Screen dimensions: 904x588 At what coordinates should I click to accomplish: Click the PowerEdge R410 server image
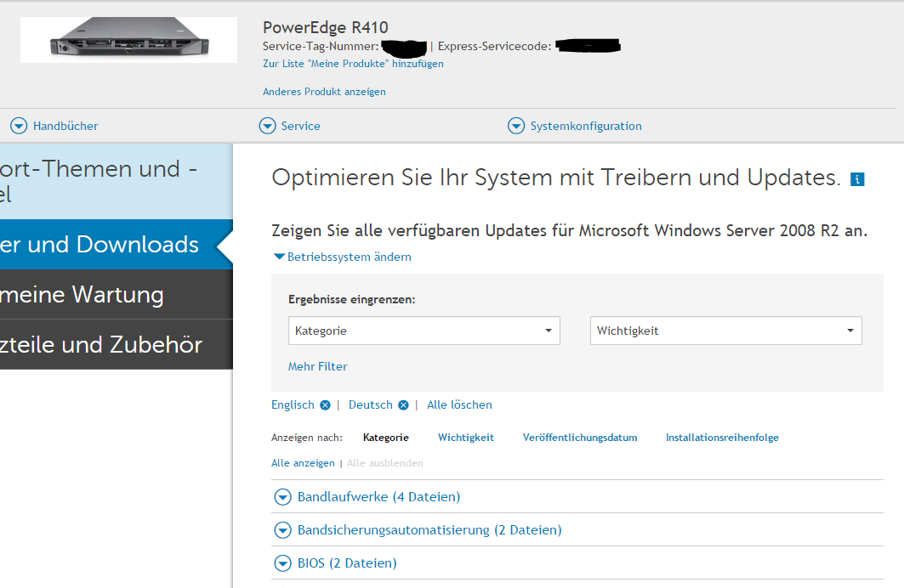tap(128, 40)
